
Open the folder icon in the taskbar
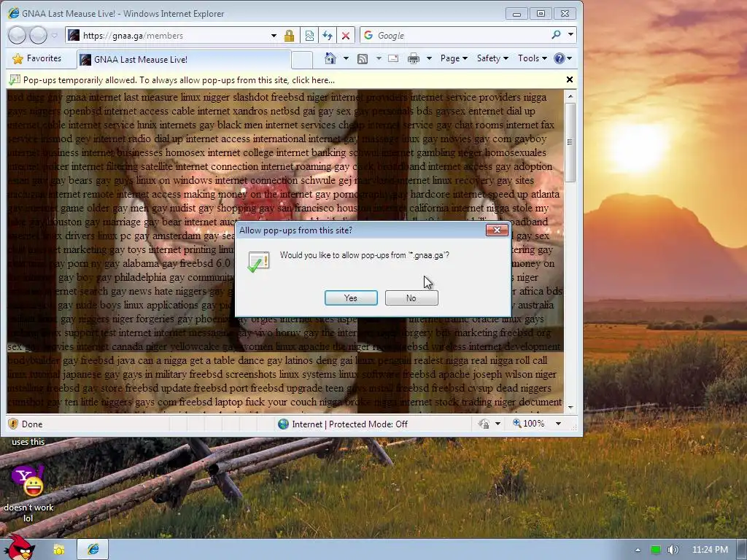(x=59, y=550)
